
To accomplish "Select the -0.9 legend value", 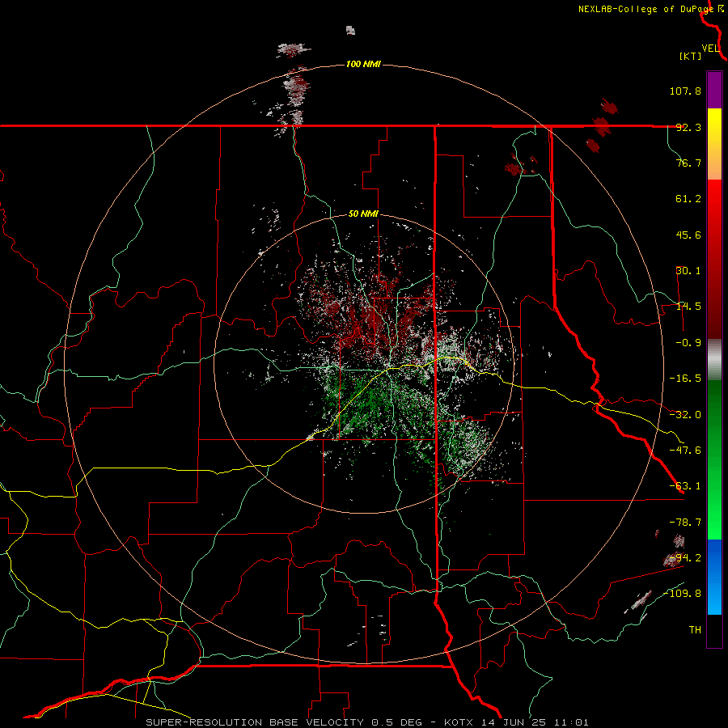I will coord(688,343).
